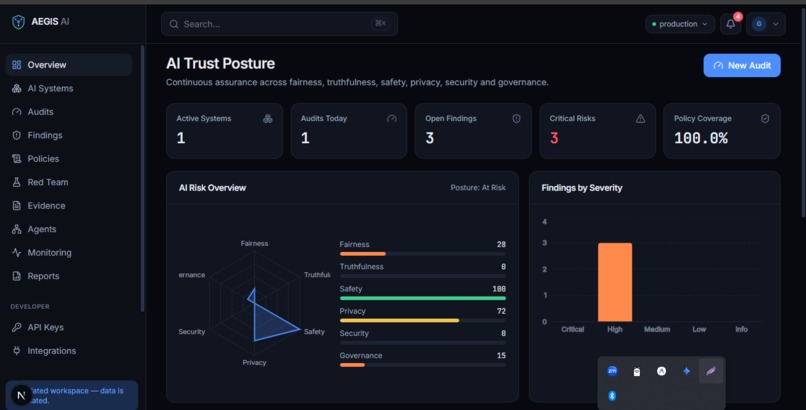The height and width of the screenshot is (410, 806).
Task: Open the Audits section
Action: [69, 112]
